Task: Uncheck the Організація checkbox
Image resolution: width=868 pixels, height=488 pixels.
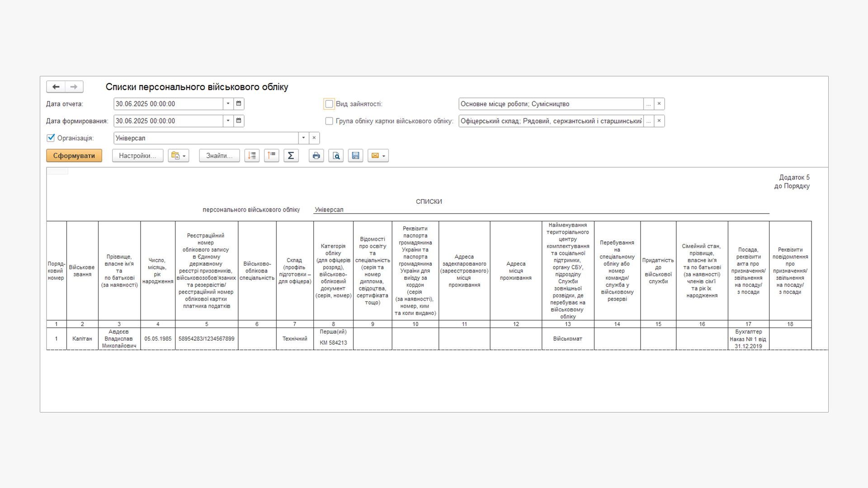Action: tap(51, 138)
